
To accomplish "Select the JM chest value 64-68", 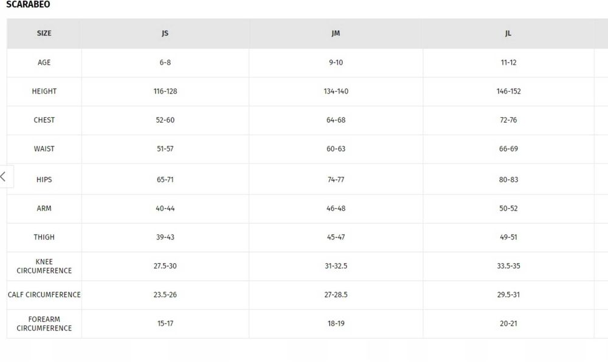I will pyautogui.click(x=336, y=120).
